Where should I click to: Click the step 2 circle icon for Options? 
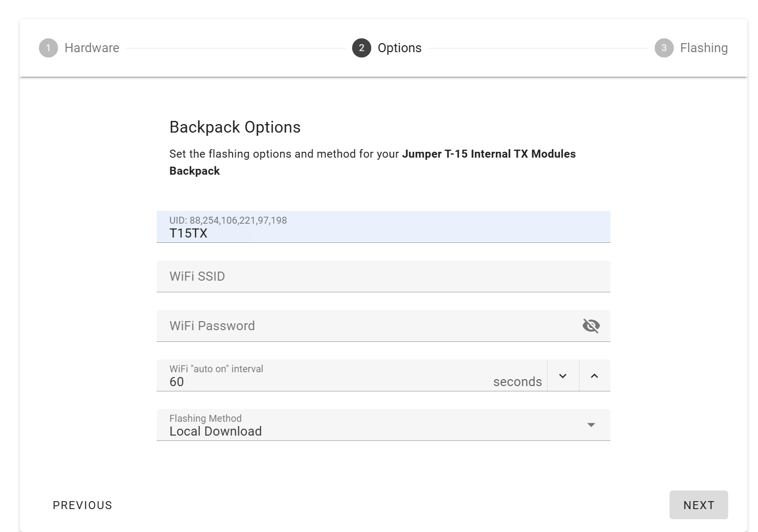tap(362, 48)
